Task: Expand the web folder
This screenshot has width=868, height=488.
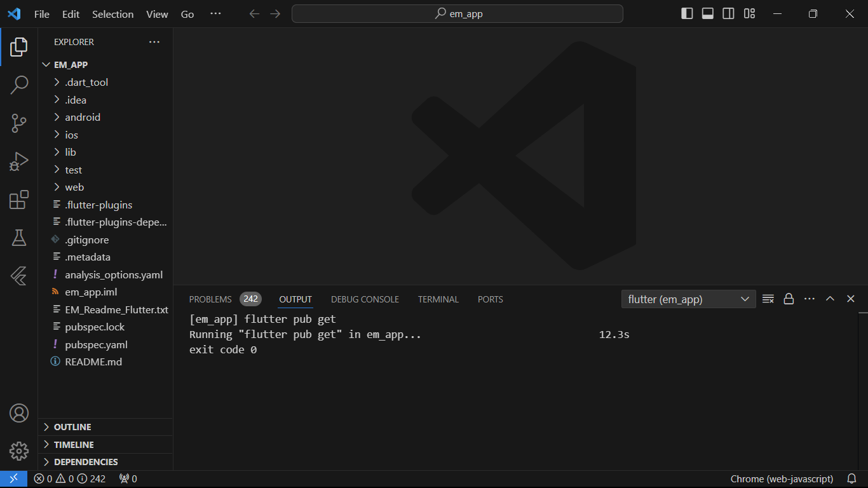Action: pos(105,187)
